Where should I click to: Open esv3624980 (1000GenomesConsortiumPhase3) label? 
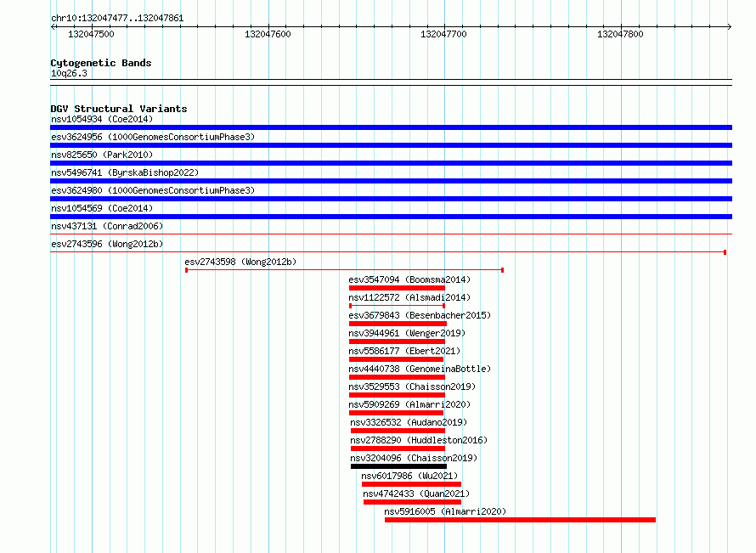pyautogui.click(x=153, y=190)
